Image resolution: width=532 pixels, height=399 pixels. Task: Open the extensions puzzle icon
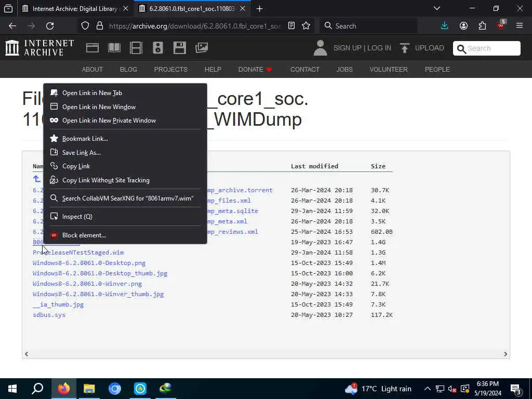pyautogui.click(x=482, y=26)
